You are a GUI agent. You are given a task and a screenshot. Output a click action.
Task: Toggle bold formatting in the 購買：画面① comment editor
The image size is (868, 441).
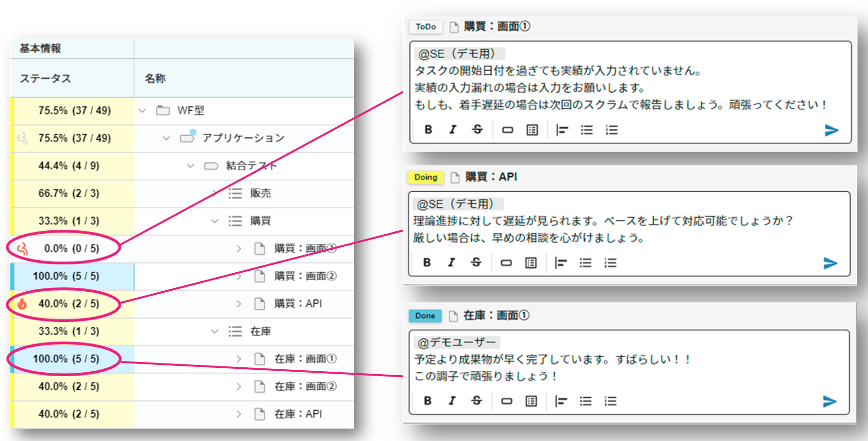point(428,130)
